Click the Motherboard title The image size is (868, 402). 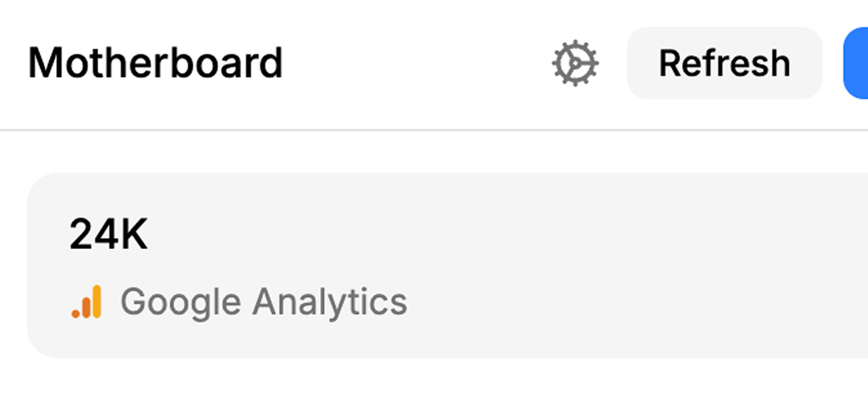(x=155, y=63)
